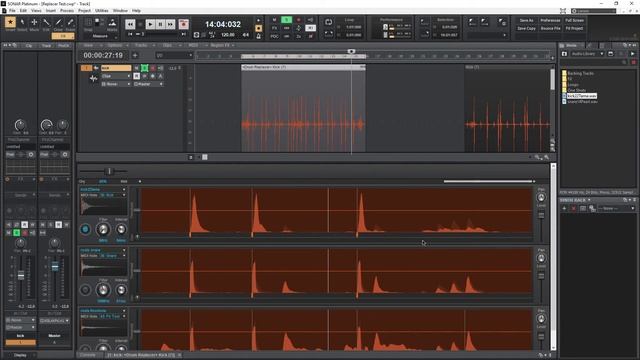Click the Master channel volume fader
Viewport: 640px width, 360px height.
(x=55, y=267)
